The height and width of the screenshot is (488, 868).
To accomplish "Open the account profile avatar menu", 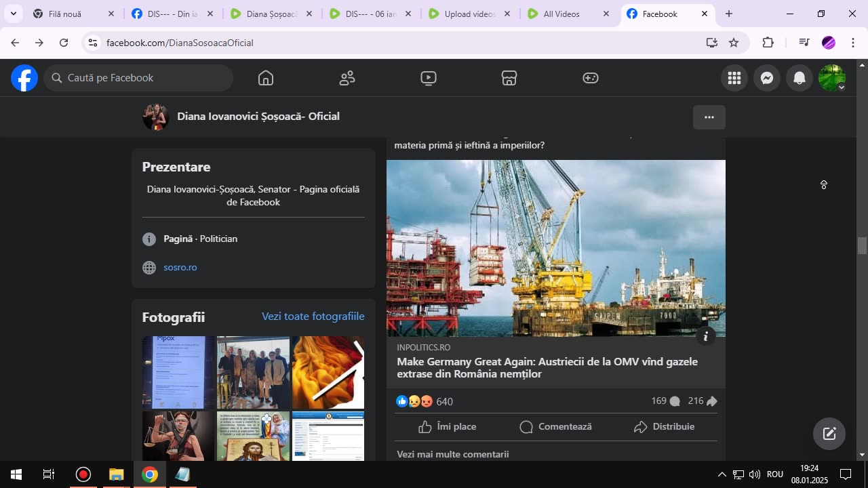I will coord(832,78).
